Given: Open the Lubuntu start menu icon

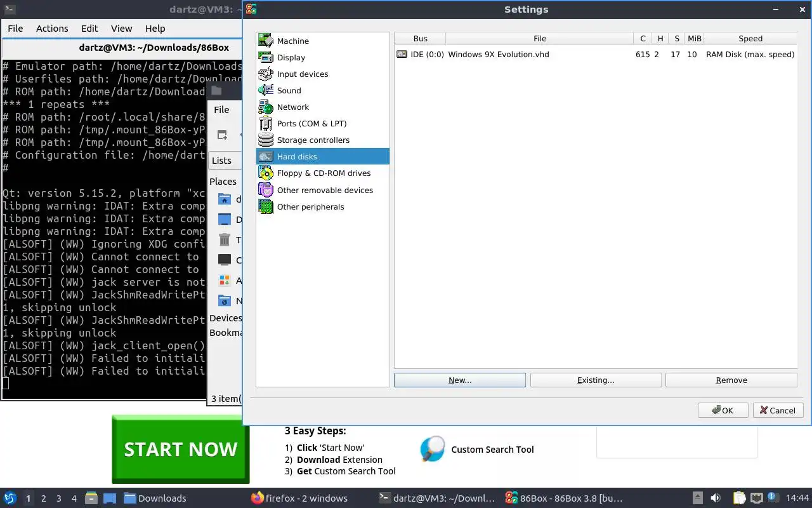Looking at the screenshot, I should point(10,498).
